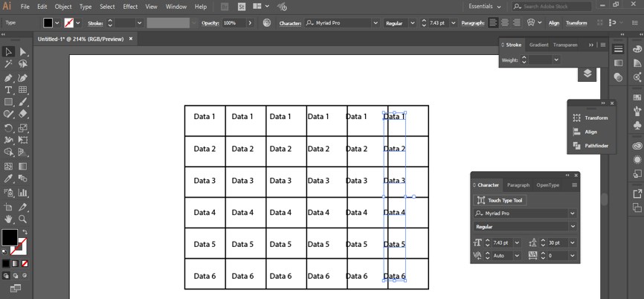Select the Eyedropper tool
Viewport: 644px width, 299px height.
click(x=8, y=179)
